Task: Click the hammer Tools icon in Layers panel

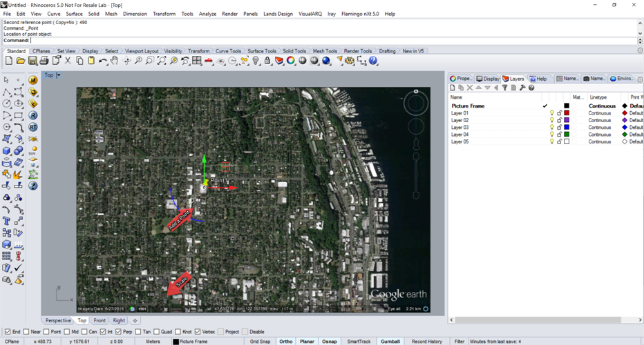Action: (x=522, y=88)
